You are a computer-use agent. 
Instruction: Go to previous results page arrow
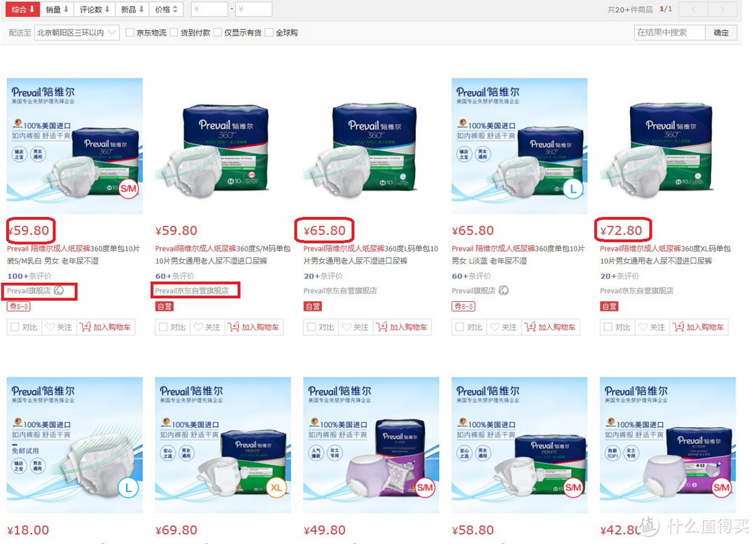[x=693, y=9]
